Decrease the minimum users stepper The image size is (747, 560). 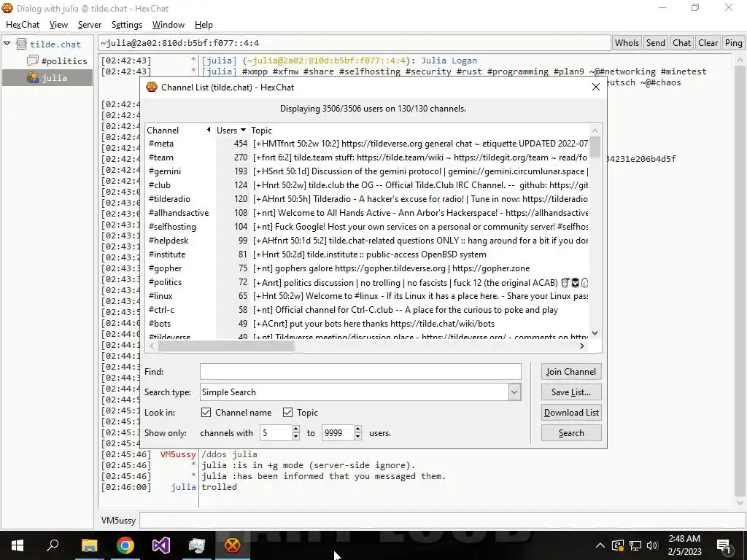coord(296,437)
